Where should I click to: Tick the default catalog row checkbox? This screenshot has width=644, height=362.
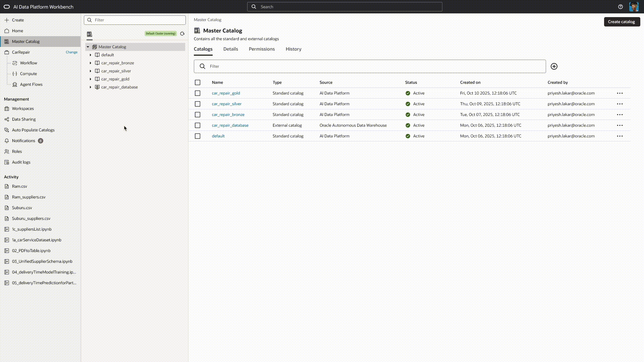(x=198, y=136)
